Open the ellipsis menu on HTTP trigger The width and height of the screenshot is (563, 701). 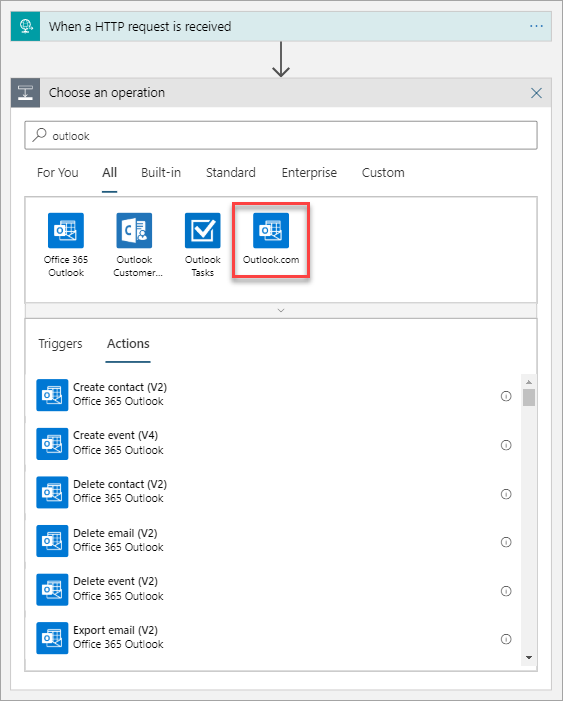click(x=536, y=26)
